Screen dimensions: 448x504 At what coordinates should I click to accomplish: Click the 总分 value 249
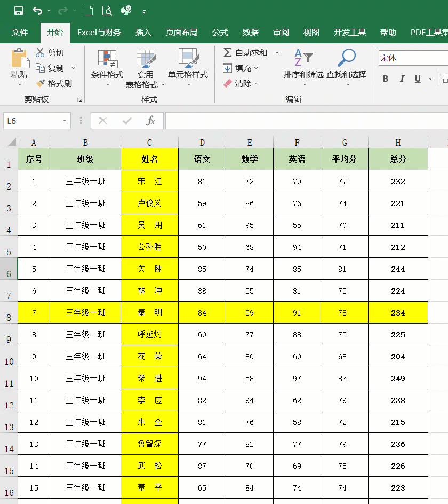(x=398, y=379)
